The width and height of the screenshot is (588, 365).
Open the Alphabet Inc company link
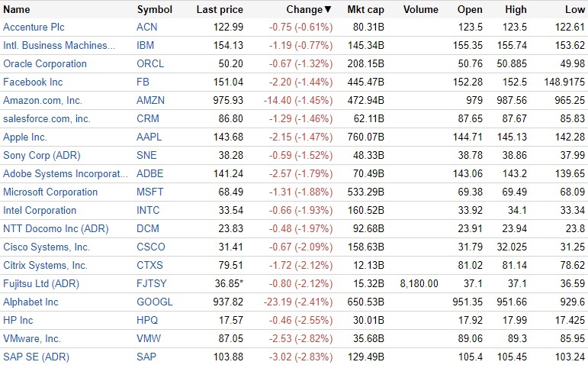tap(31, 302)
